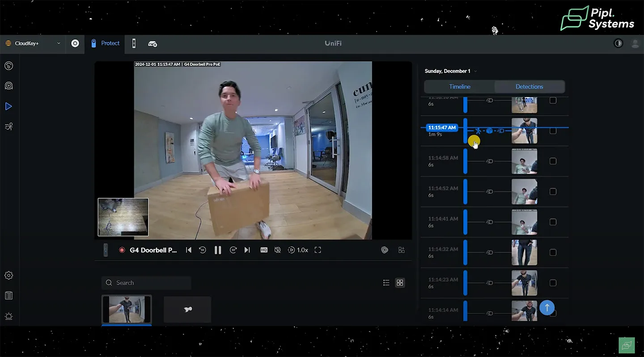
Task: Open the CloudKey+ console dropdown
Action: point(33,43)
